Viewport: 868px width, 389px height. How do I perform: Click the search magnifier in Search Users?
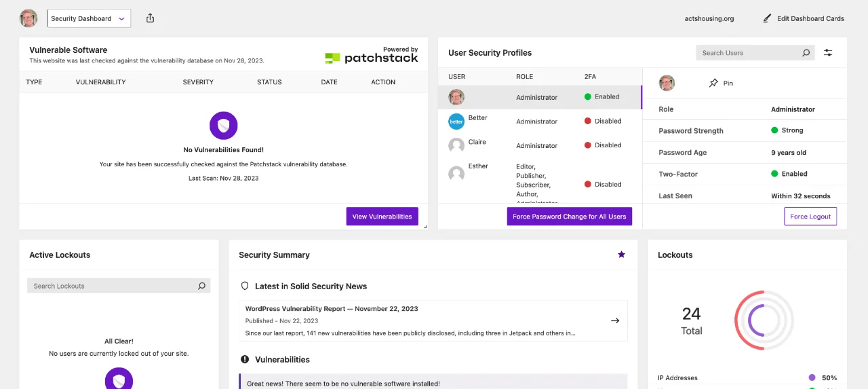tap(806, 53)
